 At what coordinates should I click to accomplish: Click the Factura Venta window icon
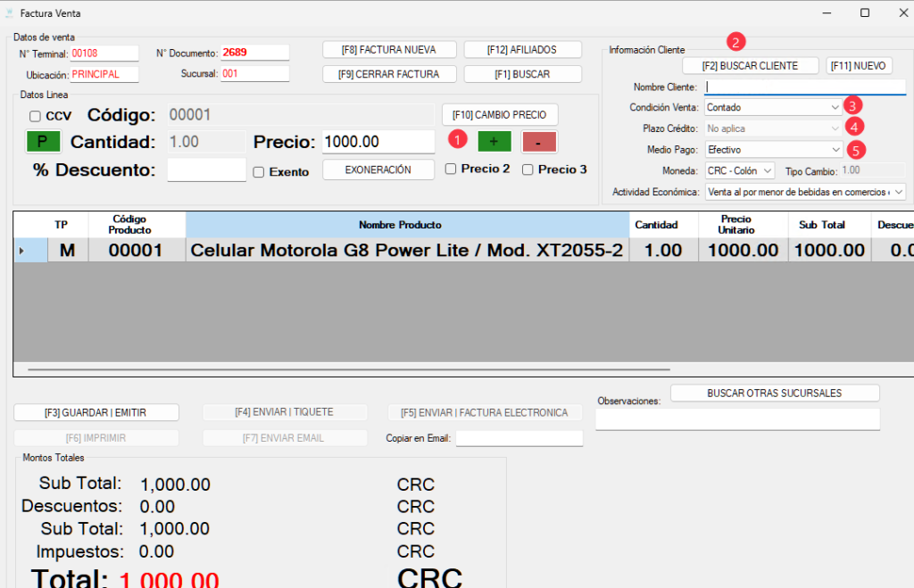pos(9,13)
